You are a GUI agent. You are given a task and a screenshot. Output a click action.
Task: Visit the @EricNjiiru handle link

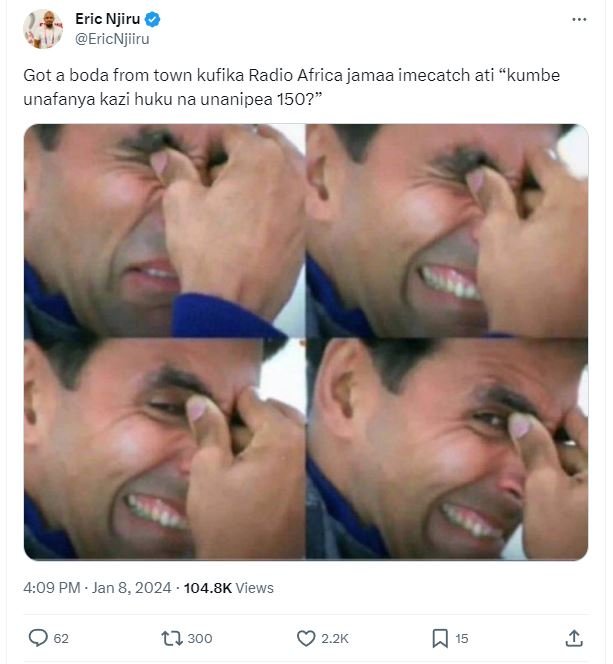(112, 38)
